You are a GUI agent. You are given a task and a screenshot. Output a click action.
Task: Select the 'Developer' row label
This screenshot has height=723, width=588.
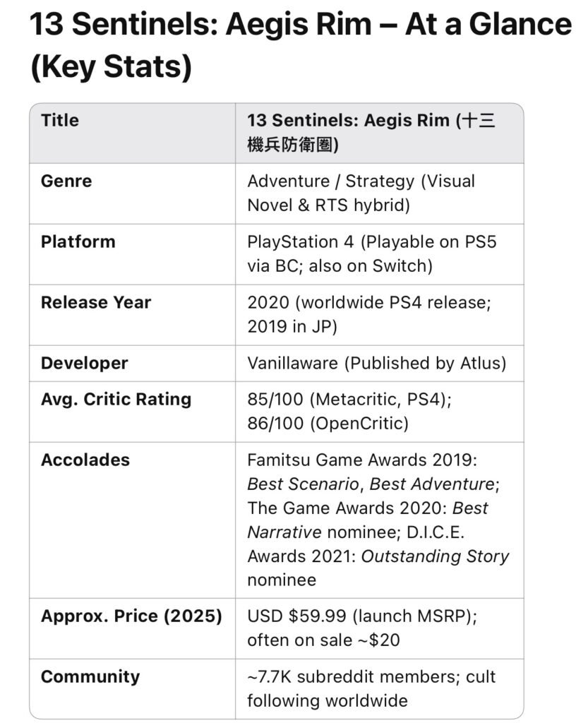[x=84, y=364]
